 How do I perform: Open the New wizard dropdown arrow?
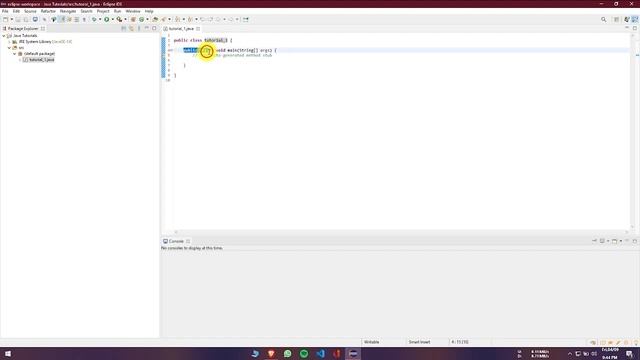11,19
